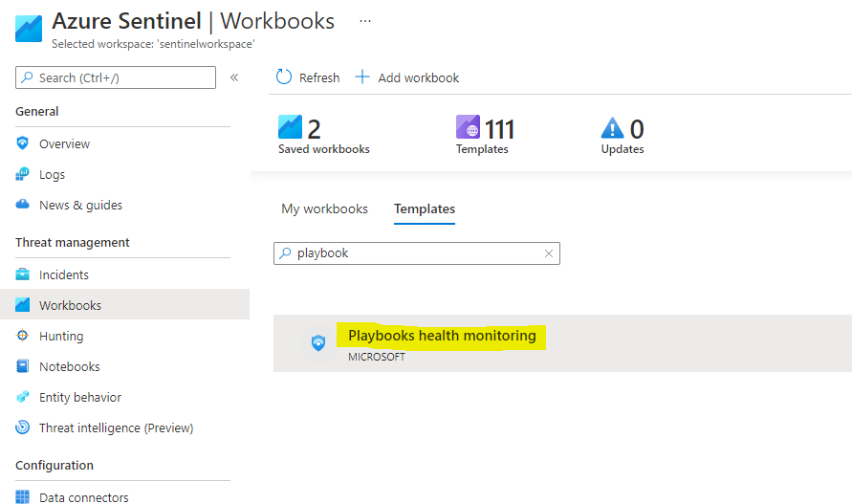Click the News & guides cloud icon

pyautogui.click(x=22, y=205)
